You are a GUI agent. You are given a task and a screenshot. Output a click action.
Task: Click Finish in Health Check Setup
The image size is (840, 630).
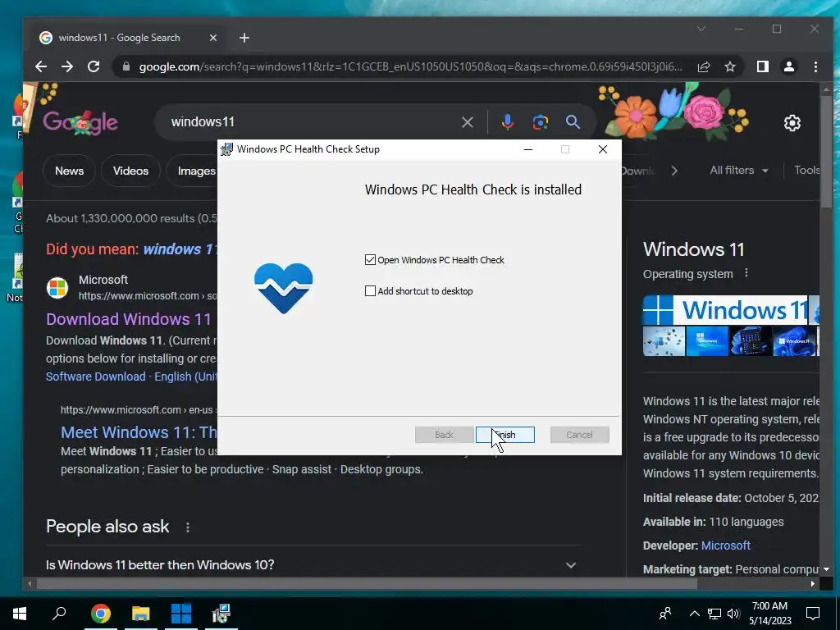click(x=504, y=435)
